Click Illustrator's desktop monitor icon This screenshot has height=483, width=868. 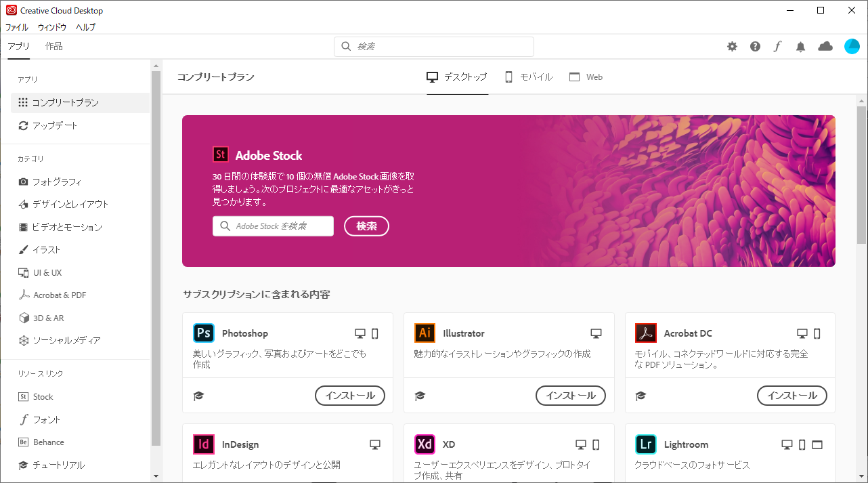(596, 333)
